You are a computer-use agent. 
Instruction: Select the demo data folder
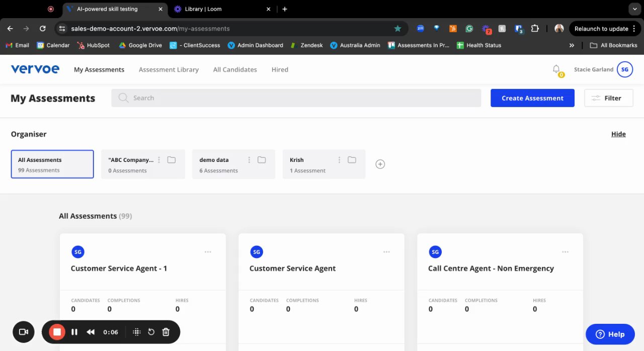click(233, 164)
